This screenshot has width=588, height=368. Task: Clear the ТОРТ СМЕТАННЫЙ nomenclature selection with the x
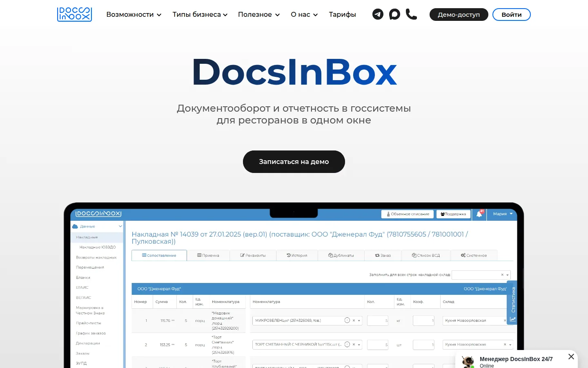click(354, 345)
